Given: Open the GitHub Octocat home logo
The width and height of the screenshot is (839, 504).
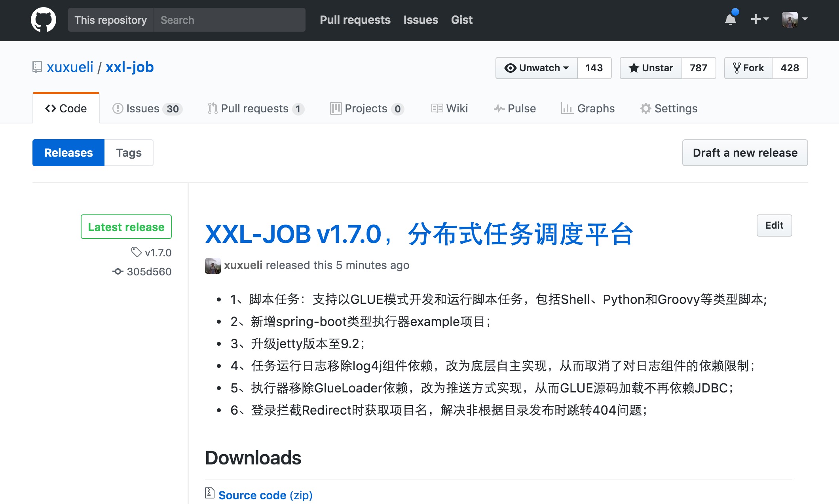Looking at the screenshot, I should pyautogui.click(x=44, y=20).
